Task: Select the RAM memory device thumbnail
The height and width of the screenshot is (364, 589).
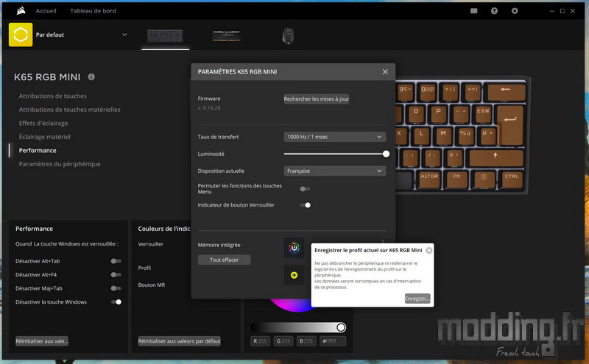Action: 227,36
